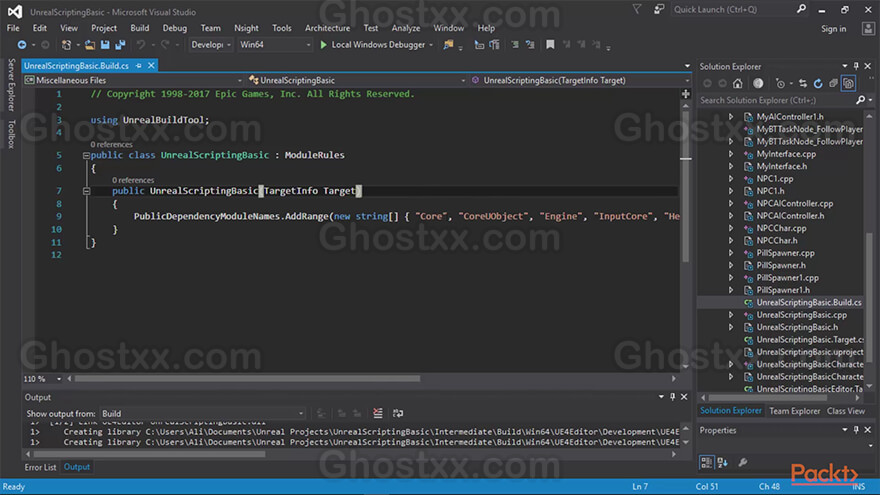This screenshot has width=880, height=495.
Task: Open the Server Explorer side tab
Action: tap(11, 85)
